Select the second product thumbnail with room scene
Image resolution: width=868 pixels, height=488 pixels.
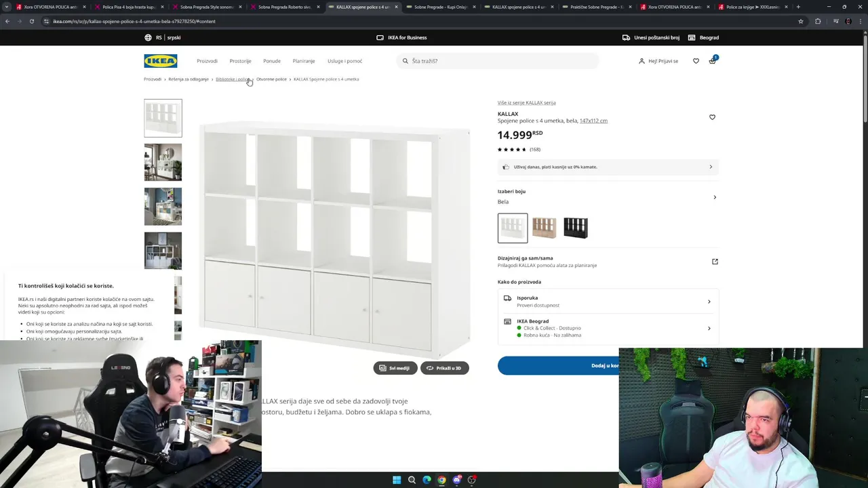[x=163, y=163]
